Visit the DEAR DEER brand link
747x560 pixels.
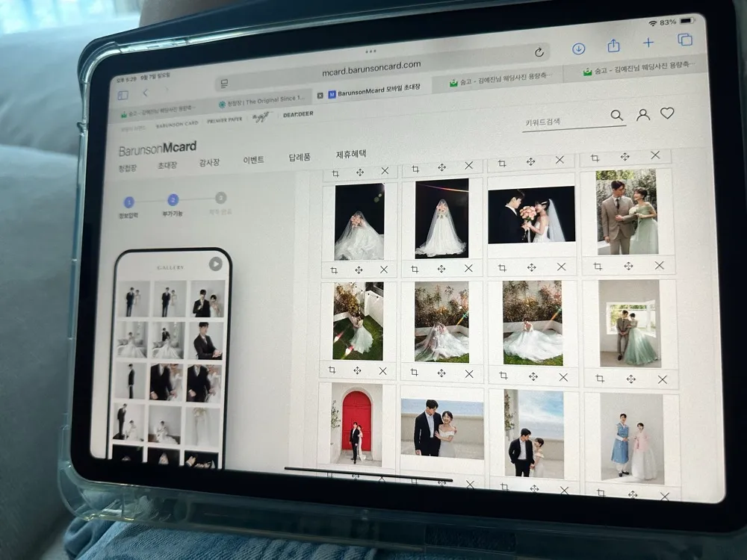click(298, 115)
